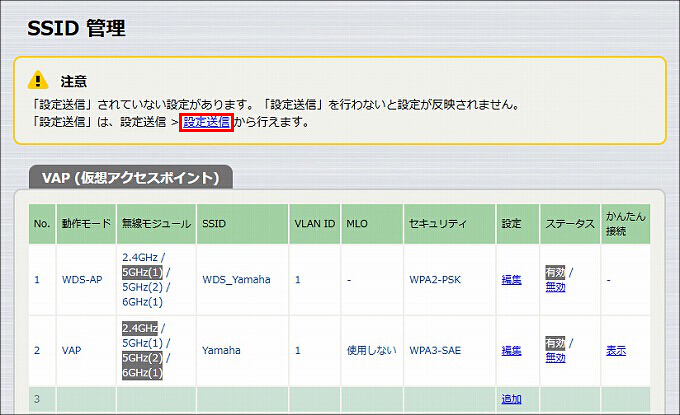Click the No. column header
Image resolution: width=680 pixels, height=415 pixels.
click(x=42, y=224)
